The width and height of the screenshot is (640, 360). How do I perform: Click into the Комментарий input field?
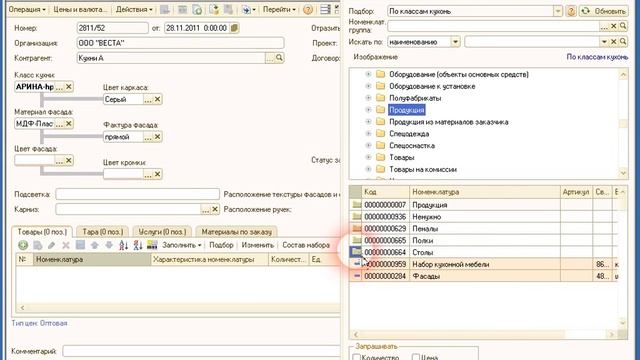coord(201,351)
